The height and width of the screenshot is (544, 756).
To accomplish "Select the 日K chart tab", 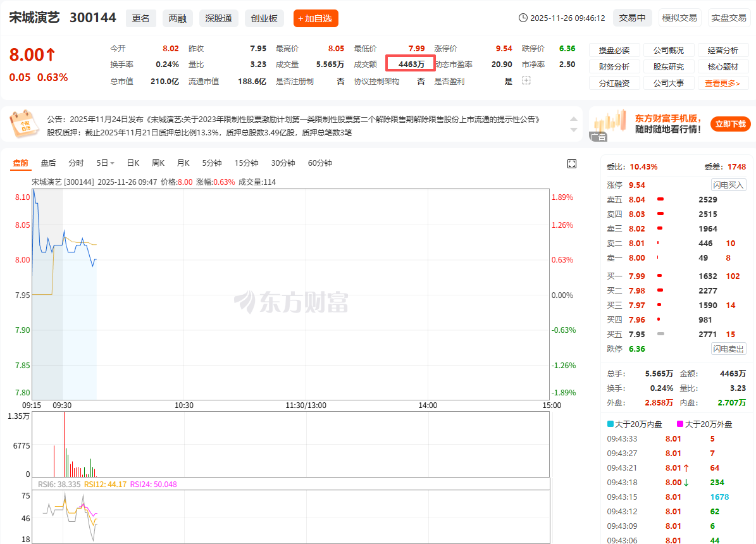I will 133,163.
